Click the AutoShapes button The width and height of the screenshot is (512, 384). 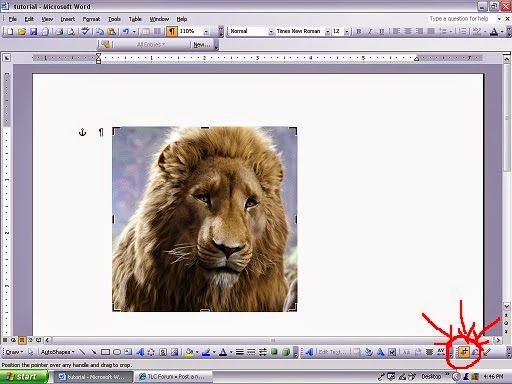click(x=57, y=352)
